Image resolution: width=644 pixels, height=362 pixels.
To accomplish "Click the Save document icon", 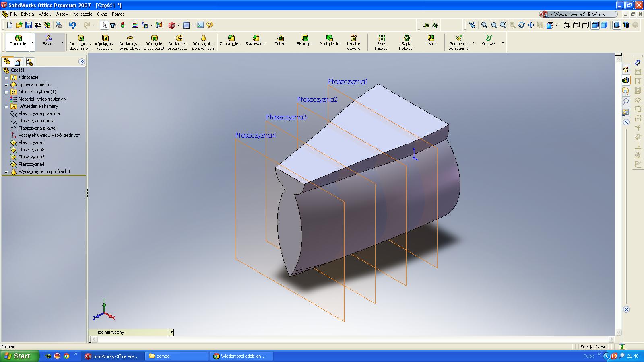I will point(28,25).
